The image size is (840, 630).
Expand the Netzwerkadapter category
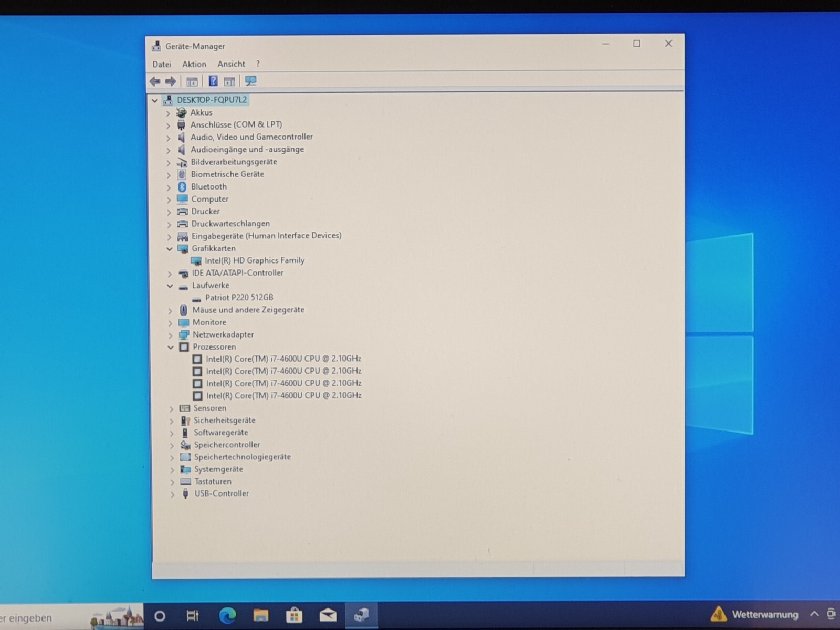(x=170, y=335)
